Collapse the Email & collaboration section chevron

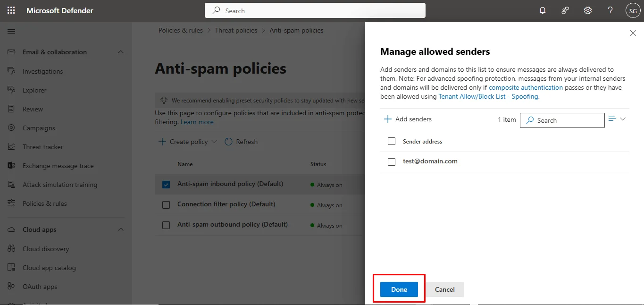coord(121,52)
